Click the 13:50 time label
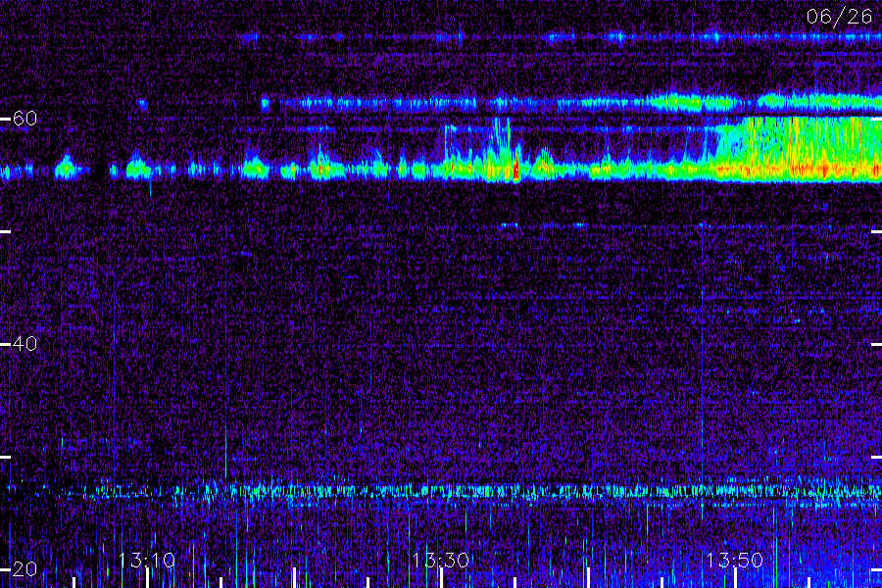 734,560
